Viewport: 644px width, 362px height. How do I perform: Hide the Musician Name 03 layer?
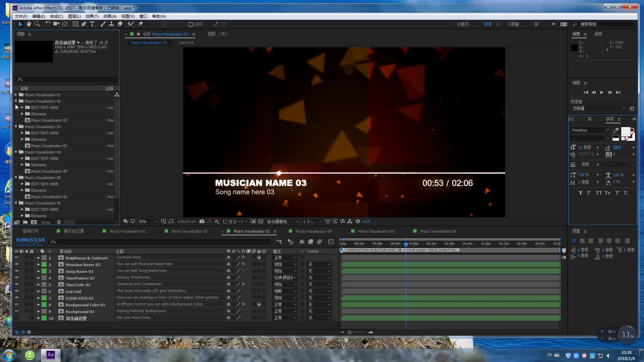[x=16, y=264]
